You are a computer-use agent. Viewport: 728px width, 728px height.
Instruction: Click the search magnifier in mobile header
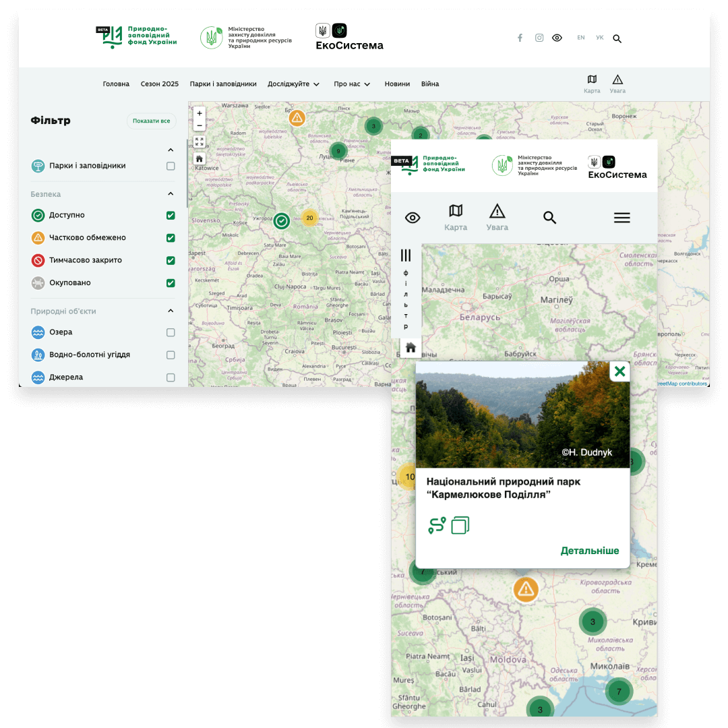(x=549, y=218)
